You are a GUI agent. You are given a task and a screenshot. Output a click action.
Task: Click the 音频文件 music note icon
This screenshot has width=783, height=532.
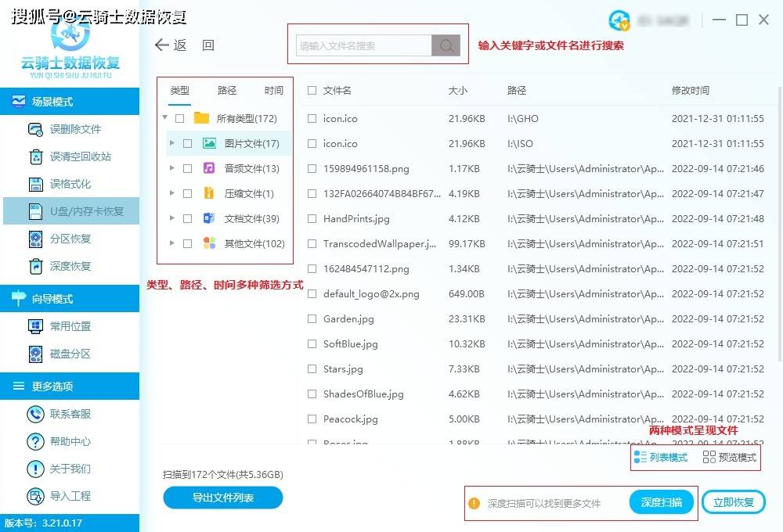209,169
